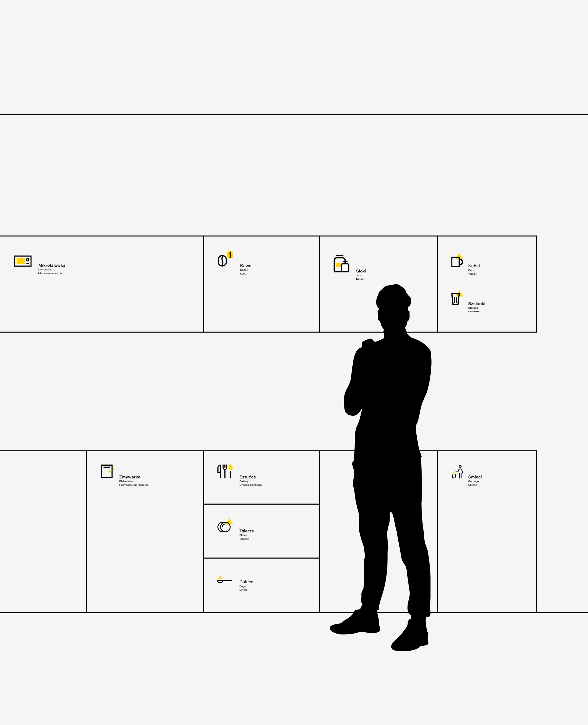
Task: Select the Zmywarka label
Action: [x=130, y=477]
